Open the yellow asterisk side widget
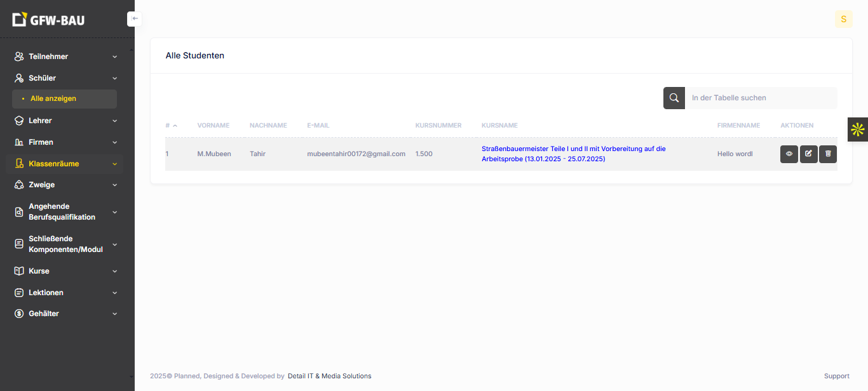The height and width of the screenshot is (391, 868). pyautogui.click(x=857, y=129)
